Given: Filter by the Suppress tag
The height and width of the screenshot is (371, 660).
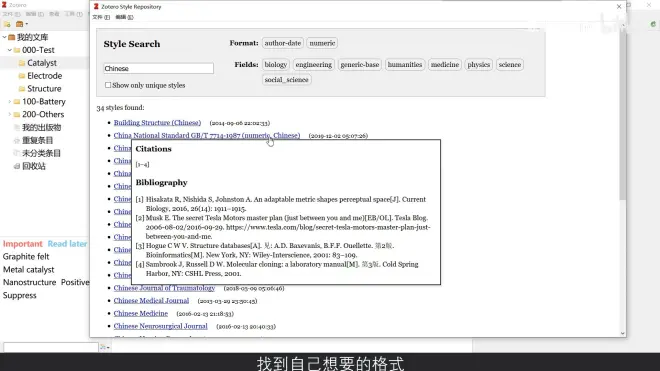Looking at the screenshot, I should tap(20, 295).
